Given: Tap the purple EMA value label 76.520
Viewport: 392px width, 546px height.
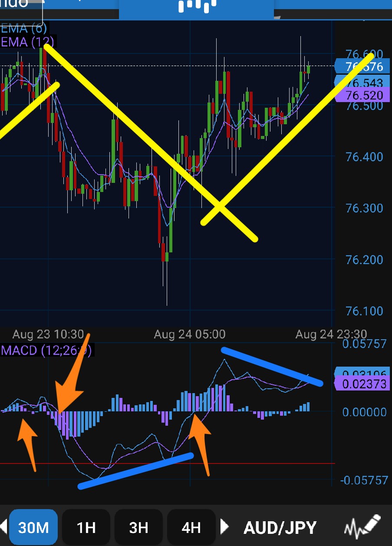Looking at the screenshot, I should [363, 96].
